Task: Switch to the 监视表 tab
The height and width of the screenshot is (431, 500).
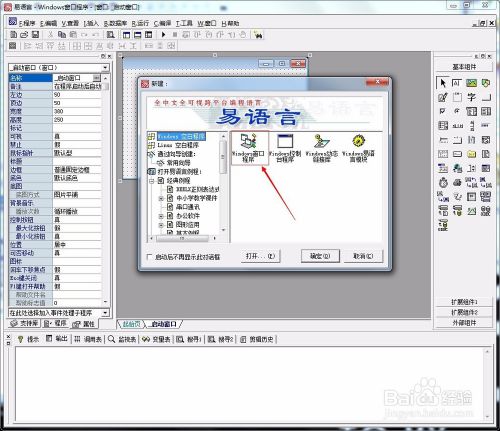Action: pyautogui.click(x=122, y=339)
